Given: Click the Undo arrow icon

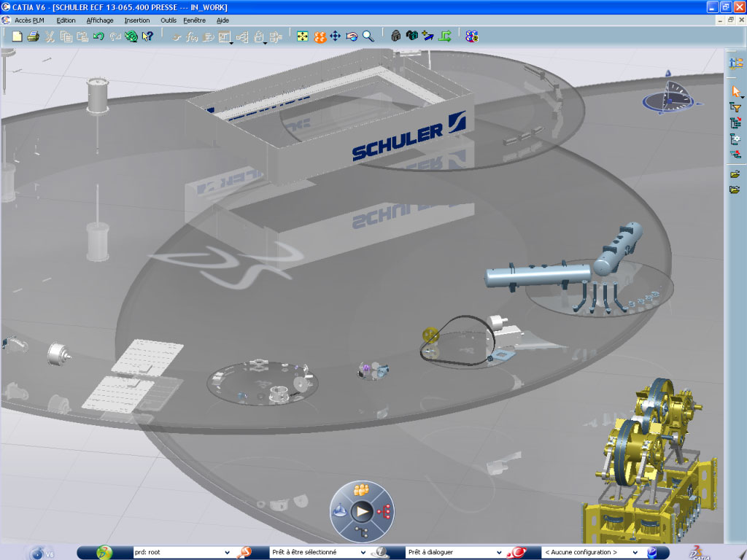Looking at the screenshot, I should pos(98,36).
